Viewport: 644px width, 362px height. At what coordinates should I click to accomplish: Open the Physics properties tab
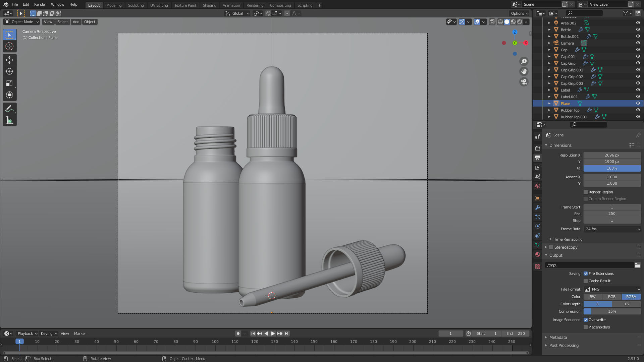pyautogui.click(x=538, y=226)
